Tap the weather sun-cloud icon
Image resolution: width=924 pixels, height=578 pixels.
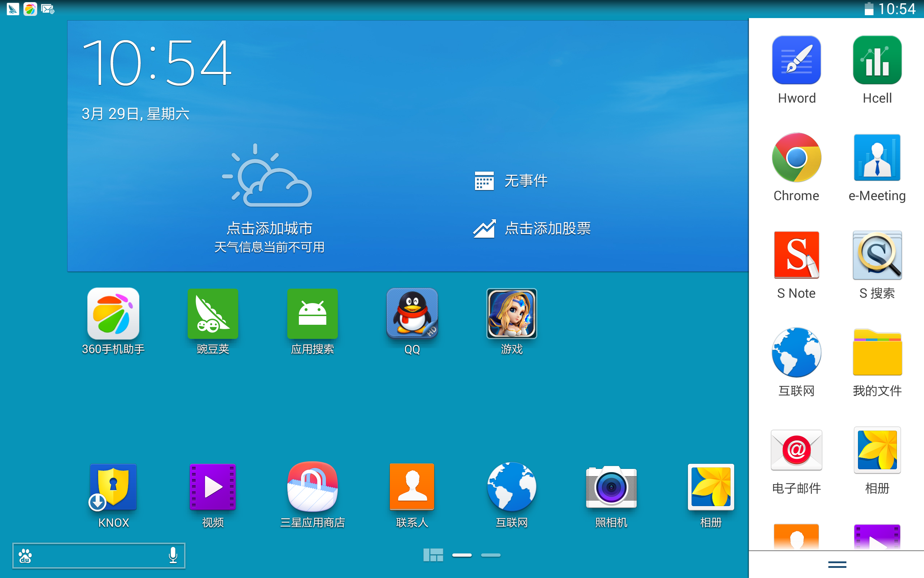pos(267,176)
